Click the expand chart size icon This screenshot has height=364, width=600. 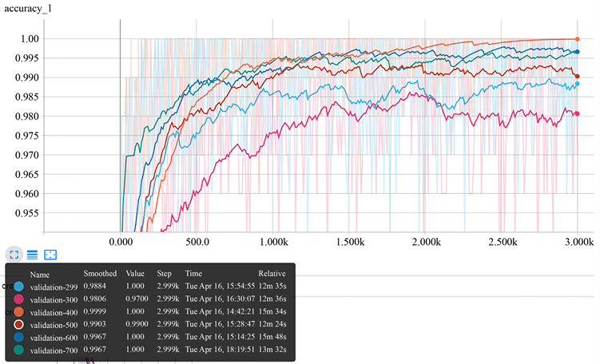(x=14, y=254)
